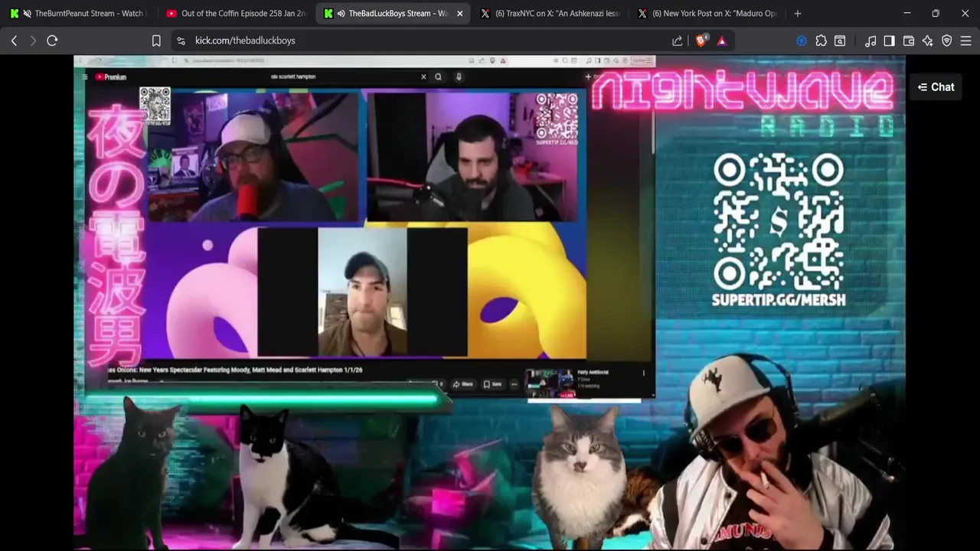Close the TheBadLuckBoys Stream tab
The height and width of the screenshot is (551, 980).
point(459,13)
